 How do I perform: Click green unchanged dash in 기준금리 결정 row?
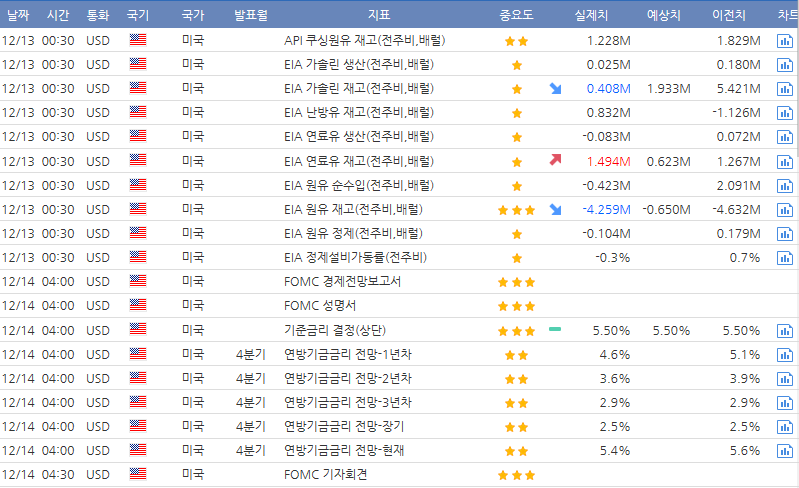(555, 329)
